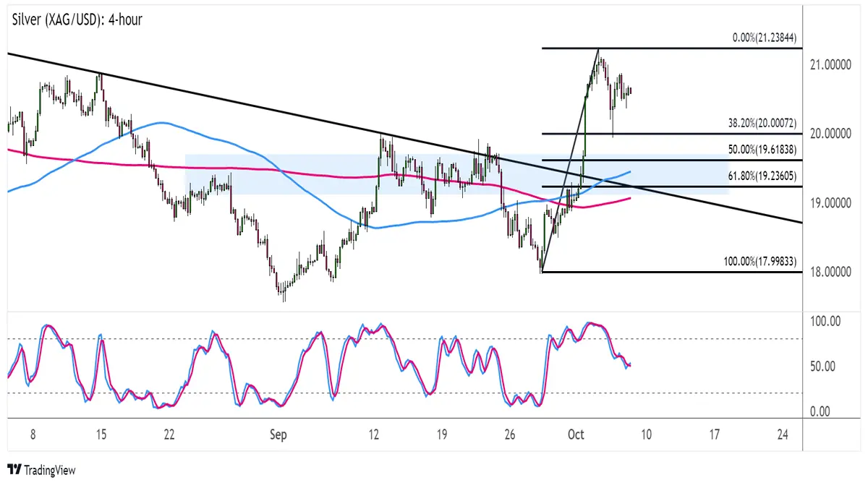Click the 50.00% (19.61838) Fibonacci label
Screen dimensions: 868x488
[759, 149]
